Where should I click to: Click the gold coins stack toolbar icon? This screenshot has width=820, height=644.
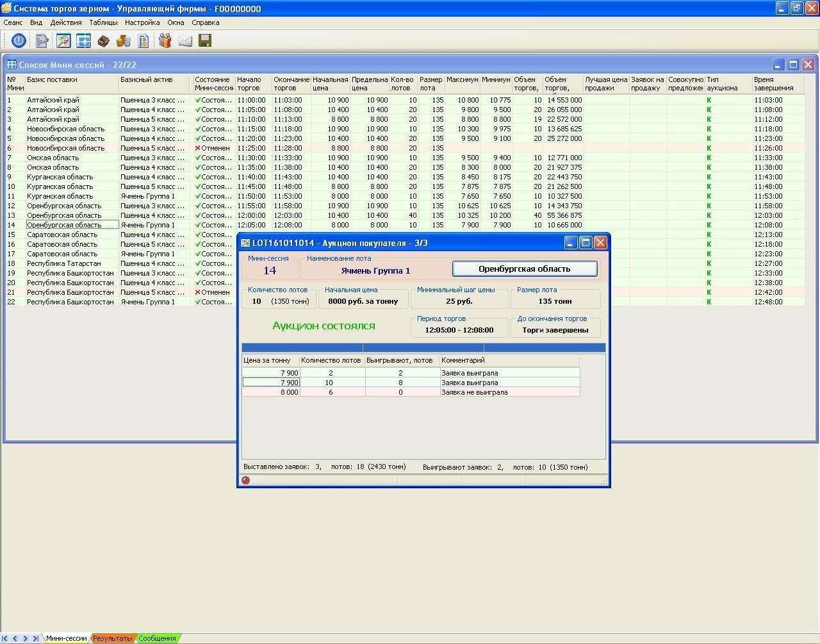click(124, 41)
